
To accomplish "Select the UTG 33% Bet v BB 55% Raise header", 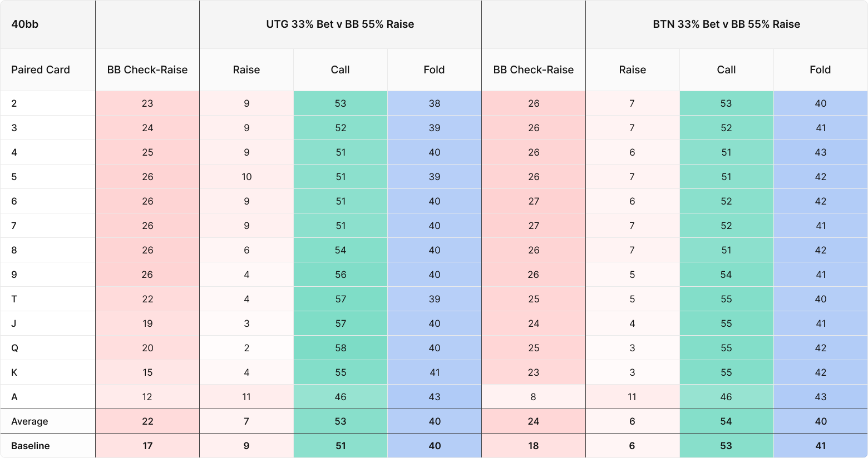I will [x=340, y=24].
